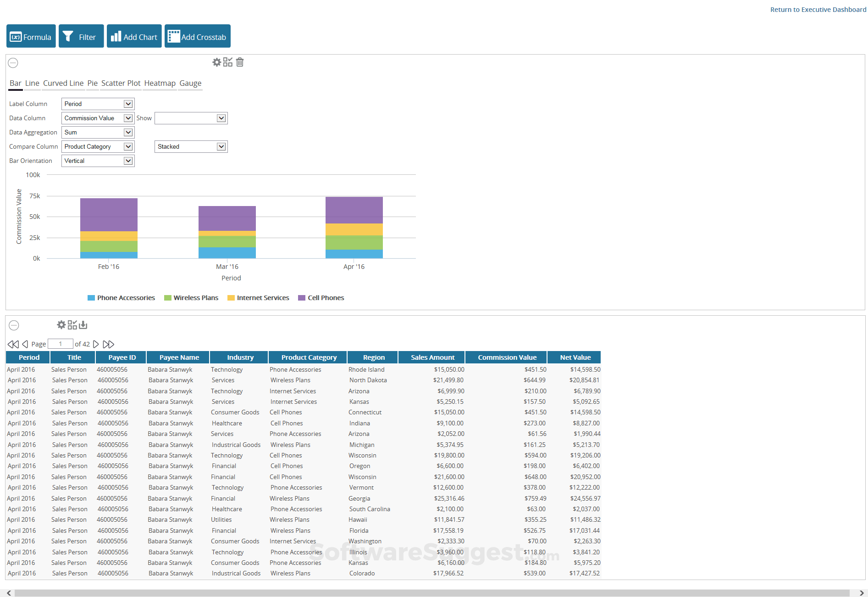Screen dimensions: 868x597
Task: Toggle the Cell Phones legend entry
Action: point(321,297)
